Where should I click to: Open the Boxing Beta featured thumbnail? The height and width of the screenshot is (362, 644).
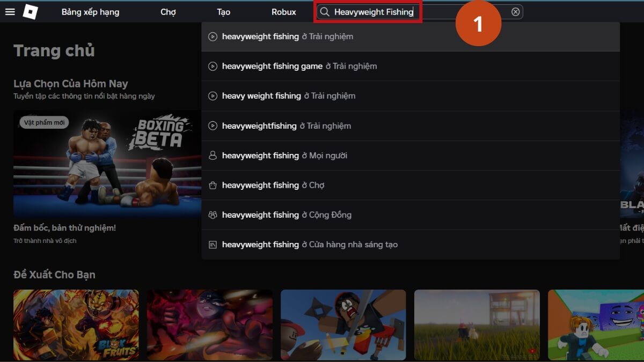coord(107,164)
